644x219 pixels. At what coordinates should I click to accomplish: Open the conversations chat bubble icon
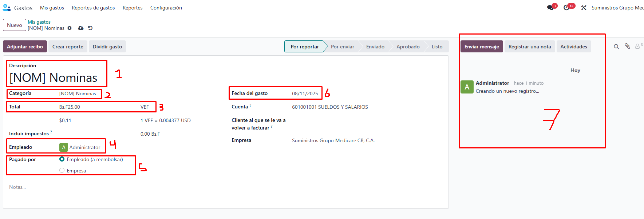pos(550,8)
